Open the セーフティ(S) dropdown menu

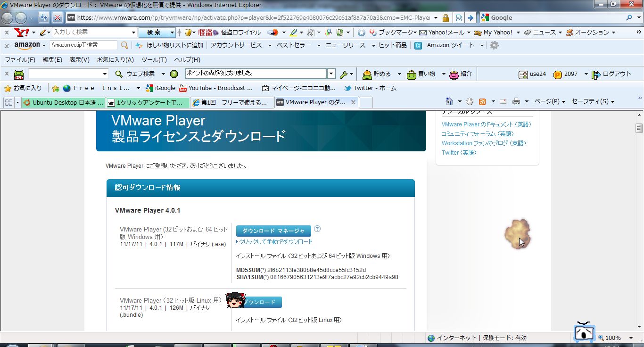pos(593,101)
